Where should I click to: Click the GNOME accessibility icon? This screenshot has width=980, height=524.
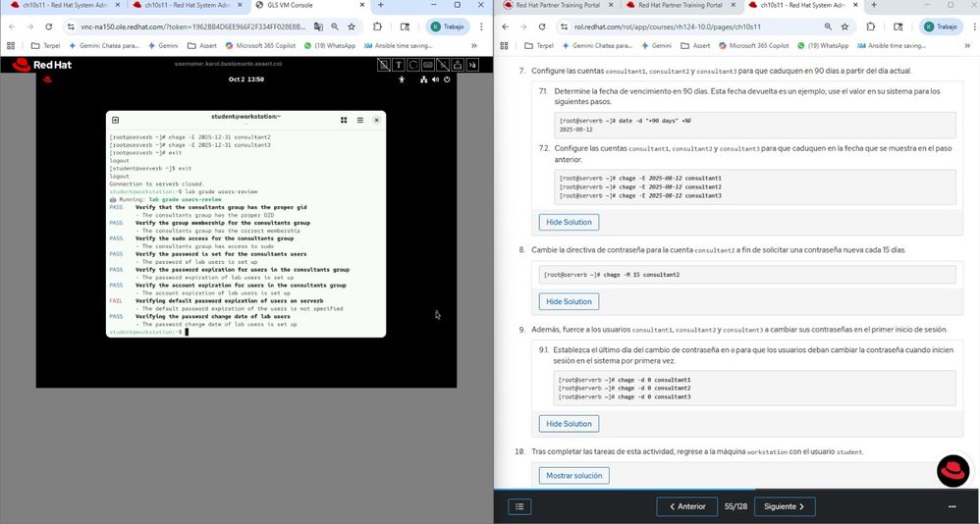pos(402,79)
